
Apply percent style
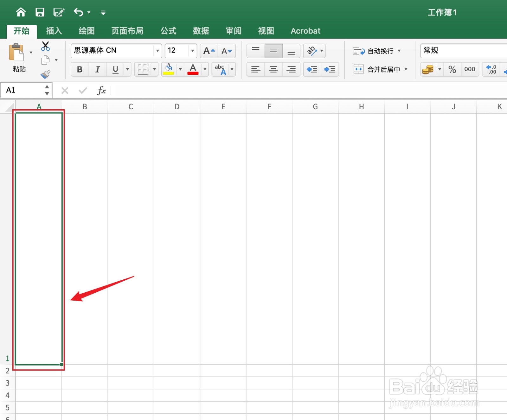click(x=452, y=69)
